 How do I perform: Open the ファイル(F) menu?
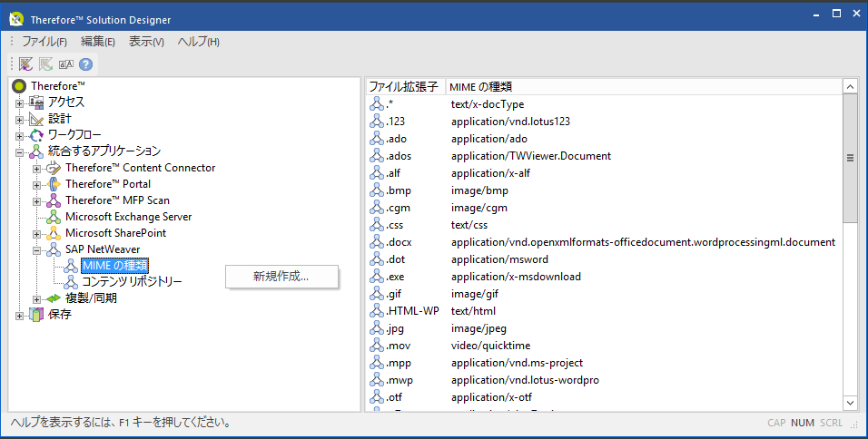pyautogui.click(x=44, y=42)
